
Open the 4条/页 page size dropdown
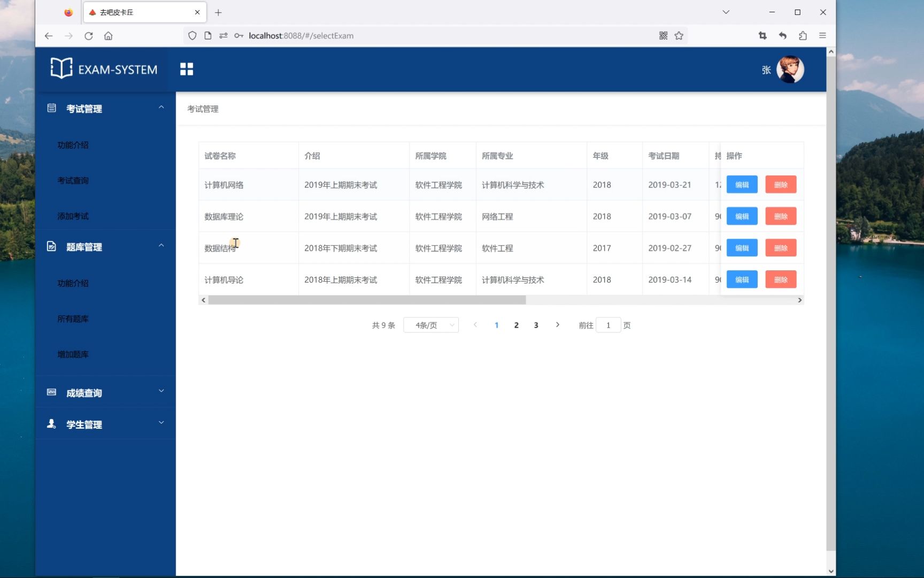[x=430, y=325]
